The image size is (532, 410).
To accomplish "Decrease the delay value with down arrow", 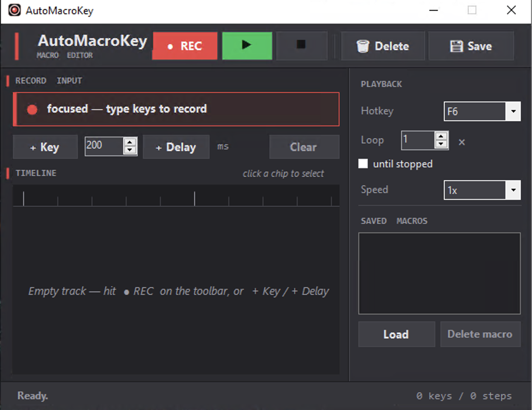I will [130, 150].
